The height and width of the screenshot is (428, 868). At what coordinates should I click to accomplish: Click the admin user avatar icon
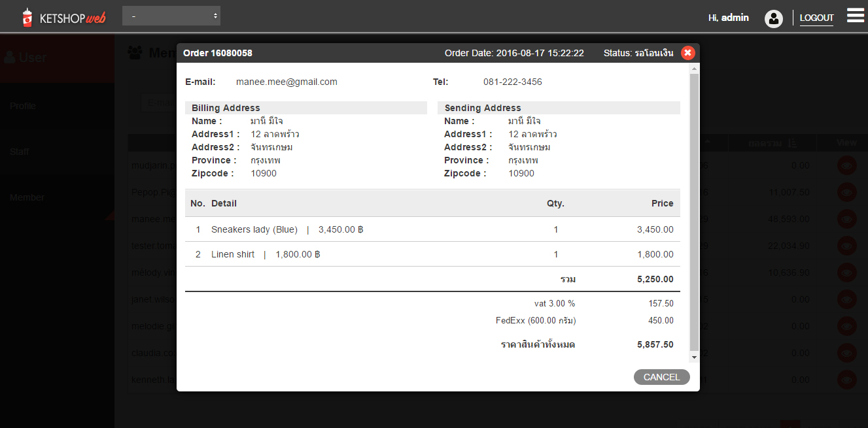[774, 18]
